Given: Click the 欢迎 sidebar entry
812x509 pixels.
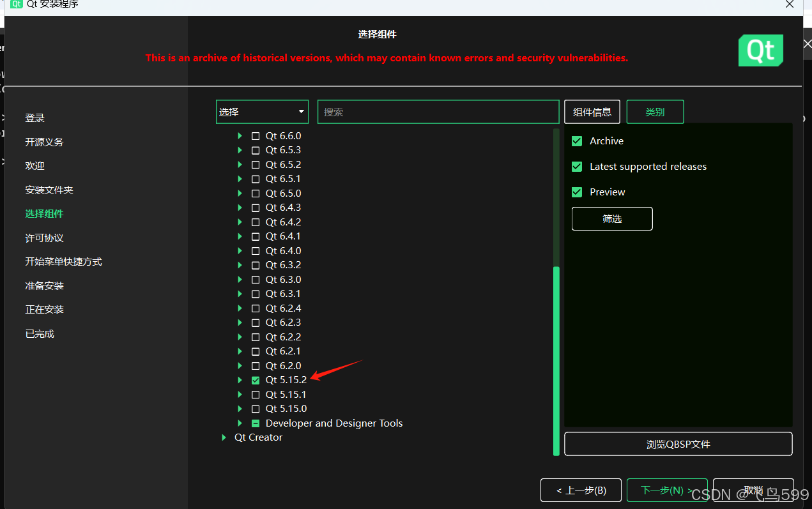Looking at the screenshot, I should coord(35,166).
